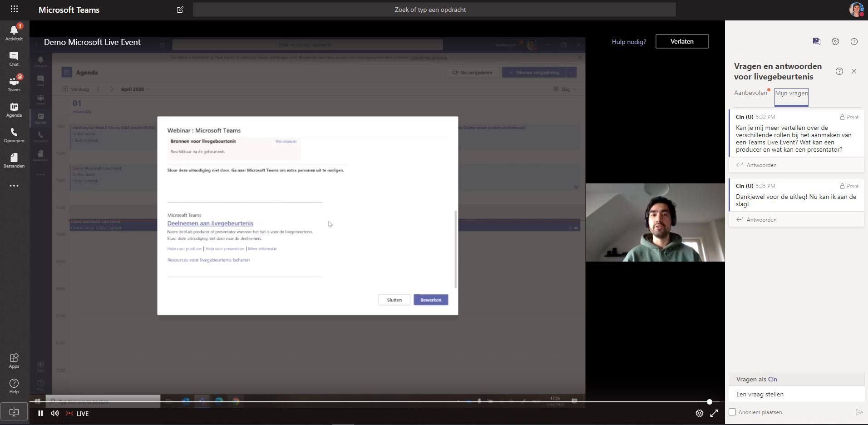Click the Hulp nodig? link

[x=629, y=42]
